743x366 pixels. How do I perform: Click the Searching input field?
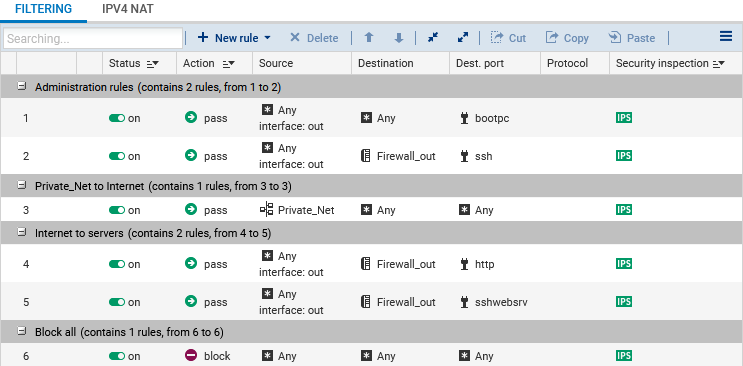pos(93,38)
